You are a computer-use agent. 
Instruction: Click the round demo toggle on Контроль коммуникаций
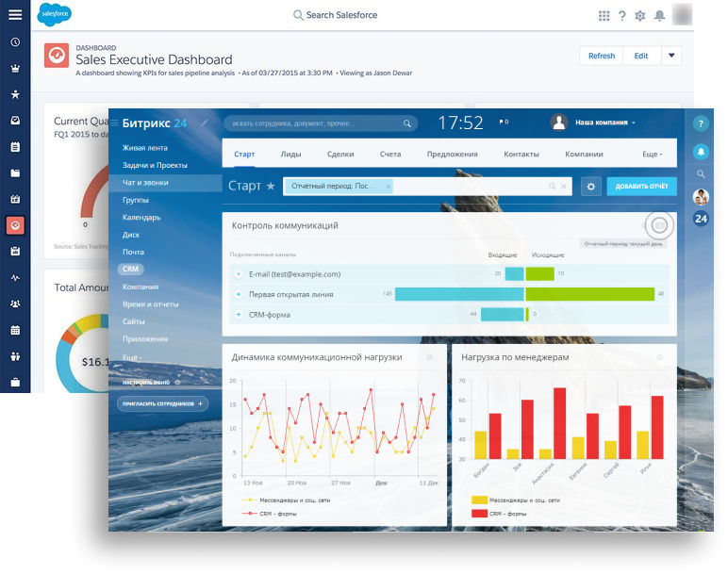[659, 225]
